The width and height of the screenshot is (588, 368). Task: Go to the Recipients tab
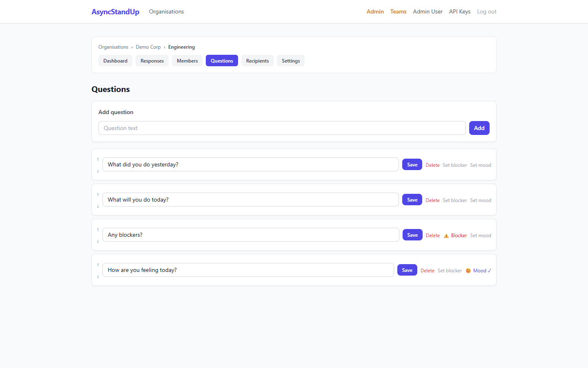coord(257,61)
